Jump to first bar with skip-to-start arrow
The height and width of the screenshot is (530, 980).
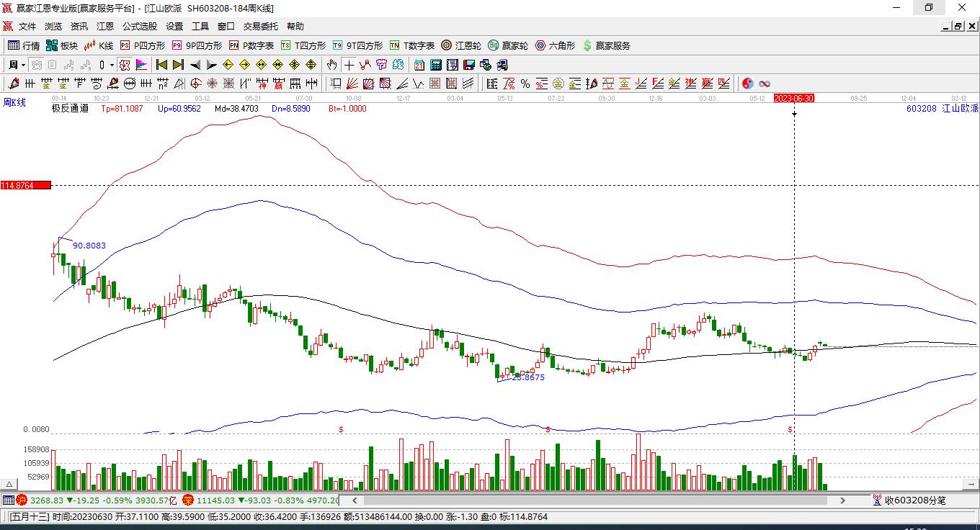[162, 65]
